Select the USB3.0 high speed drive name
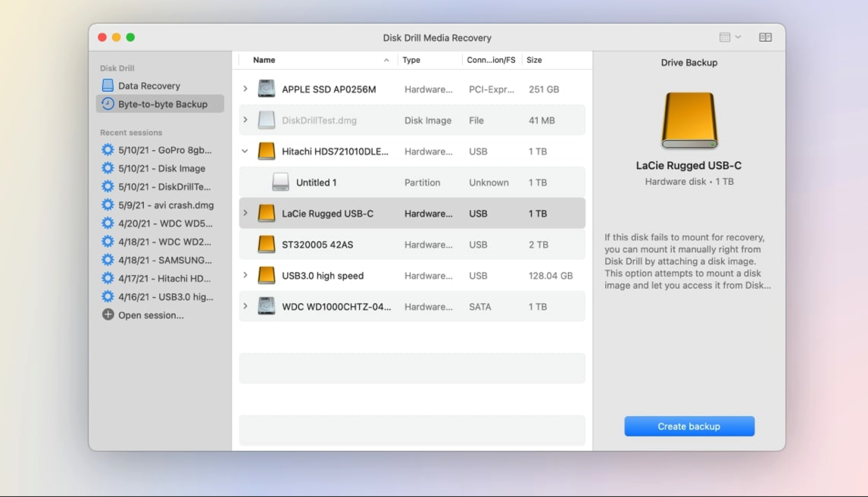 [x=323, y=275]
